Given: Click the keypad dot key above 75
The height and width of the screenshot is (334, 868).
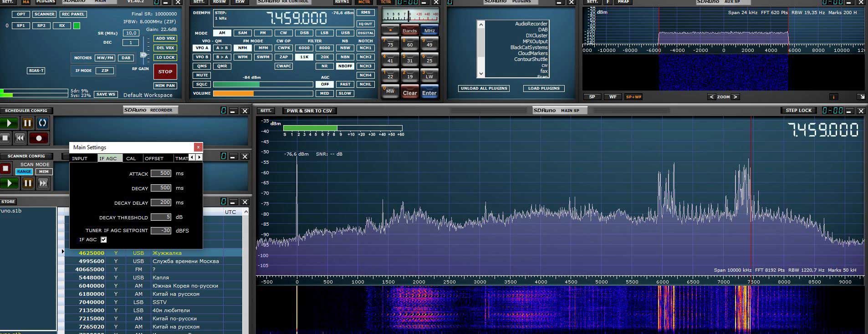Looking at the screenshot, I should tap(390, 30).
